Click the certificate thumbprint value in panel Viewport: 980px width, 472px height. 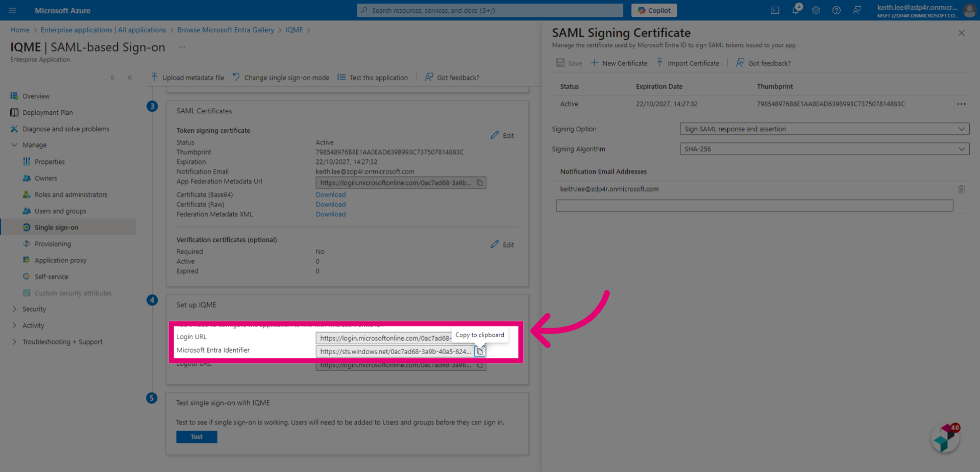coord(831,104)
